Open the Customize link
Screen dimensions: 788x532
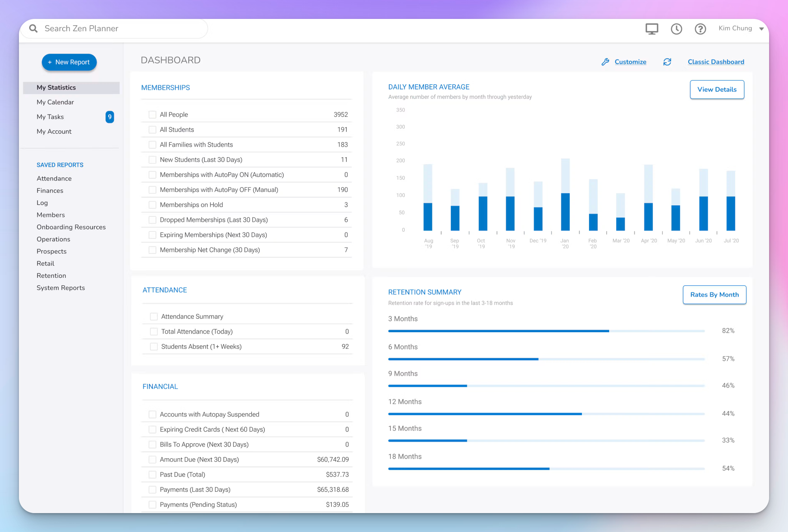click(x=630, y=62)
